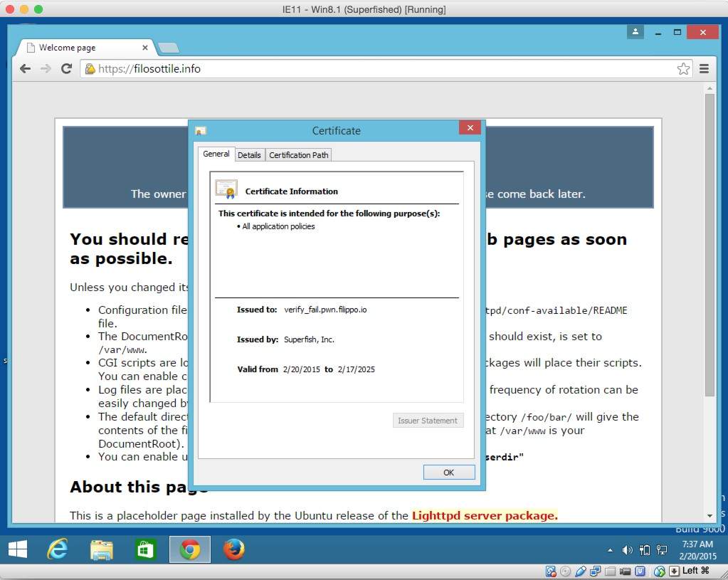Image resolution: width=728 pixels, height=580 pixels.
Task: Open the Certification Path tab
Action: (x=299, y=155)
